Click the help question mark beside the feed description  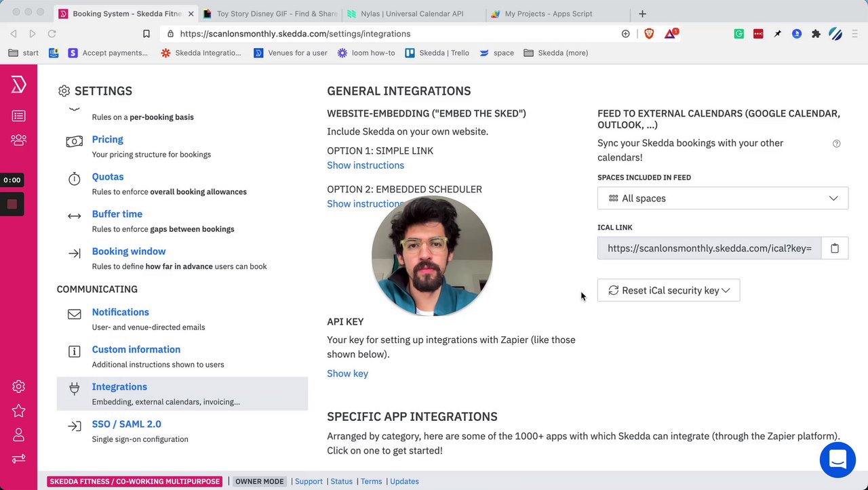pos(836,144)
